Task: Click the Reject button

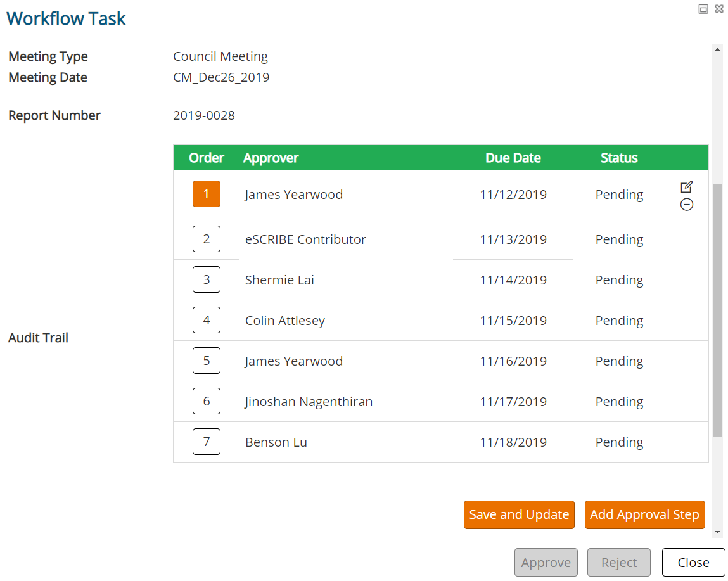Action: [x=619, y=563]
